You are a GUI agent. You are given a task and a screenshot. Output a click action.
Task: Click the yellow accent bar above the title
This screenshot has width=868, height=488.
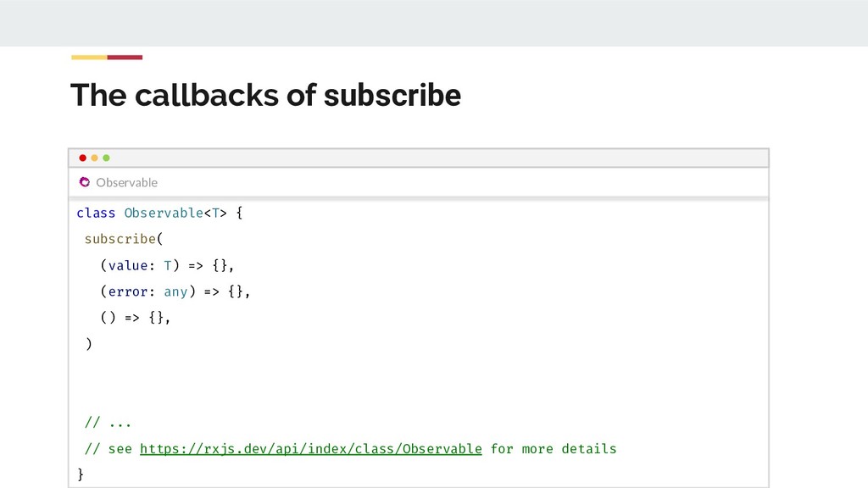(89, 58)
